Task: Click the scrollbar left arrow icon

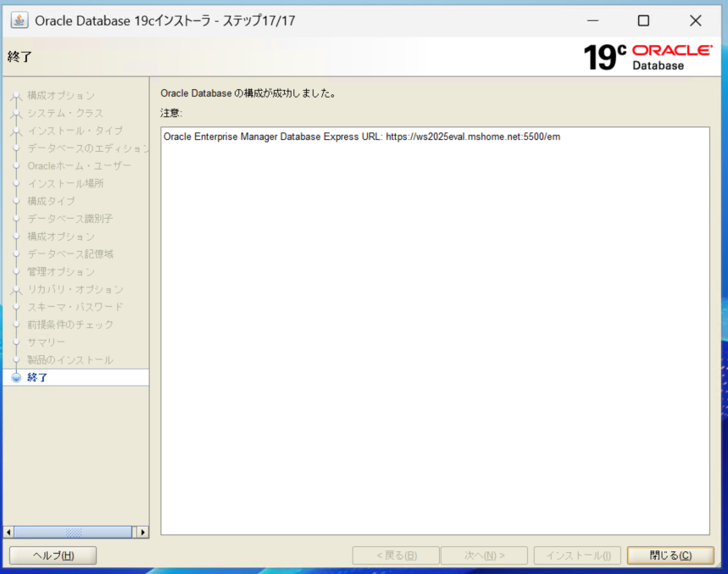Action: point(7,532)
